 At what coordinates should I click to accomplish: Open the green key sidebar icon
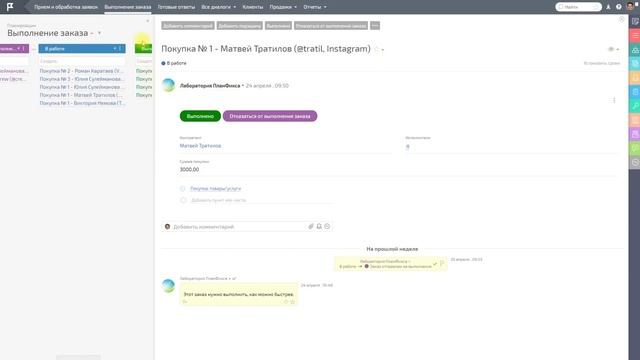click(x=635, y=106)
